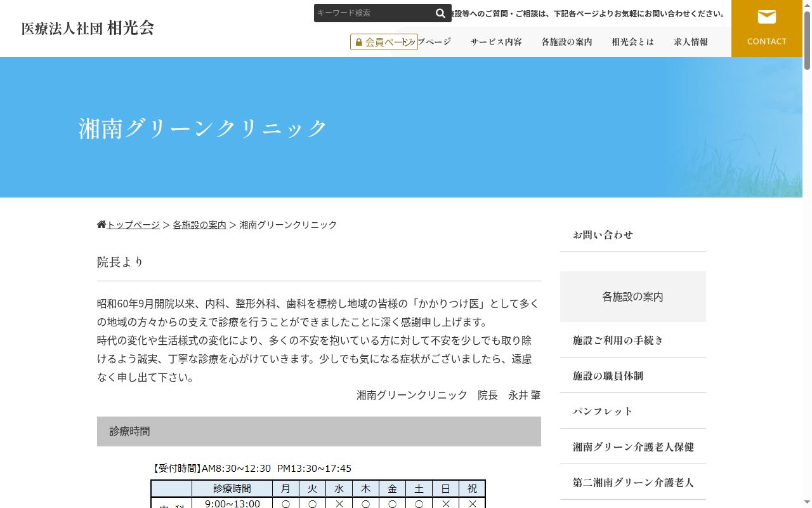Open the 会員ページ members button
The height and width of the screenshot is (508, 812).
384,42
